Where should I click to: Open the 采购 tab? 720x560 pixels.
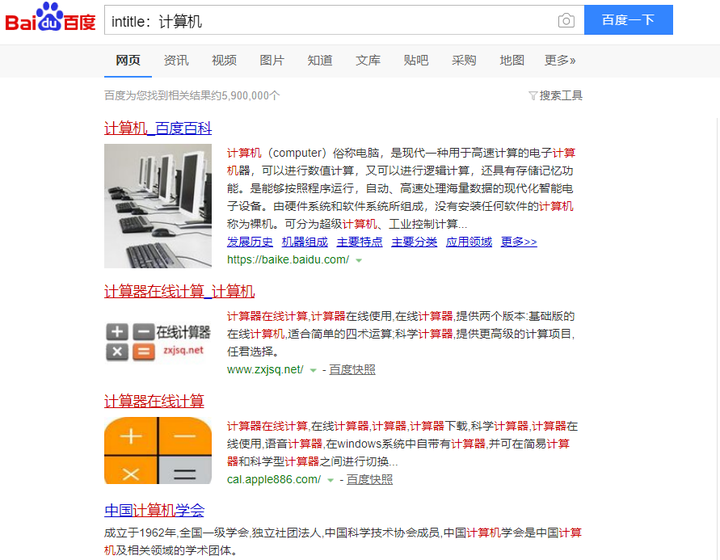coord(464,60)
